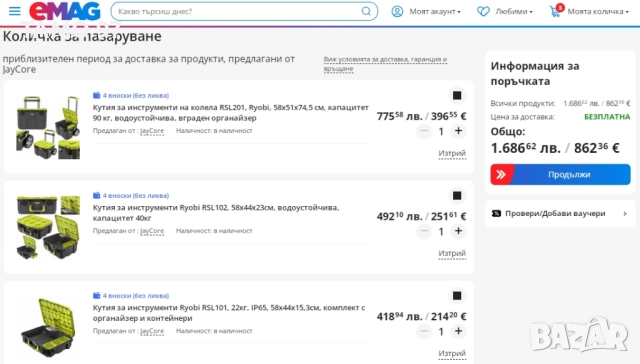Open 4 вноски link for RSL201 toolbox

(136, 95)
